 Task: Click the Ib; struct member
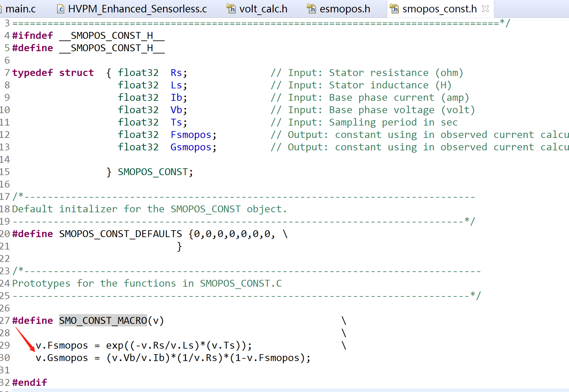[x=179, y=98]
